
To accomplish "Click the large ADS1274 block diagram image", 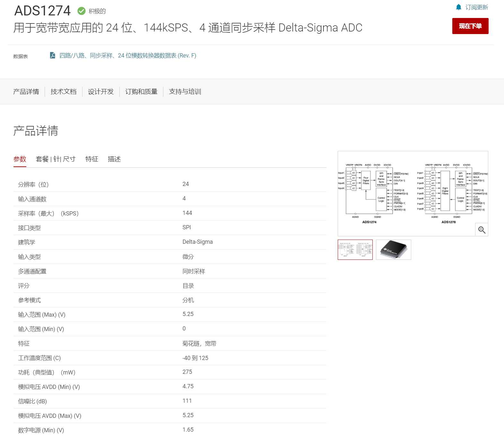I will tap(413, 193).
